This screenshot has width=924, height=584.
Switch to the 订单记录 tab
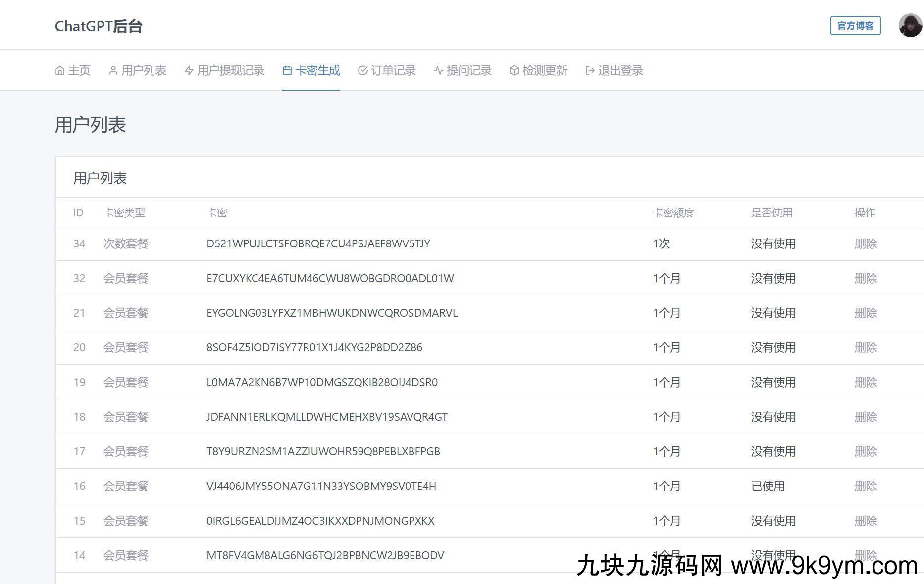[x=393, y=70]
